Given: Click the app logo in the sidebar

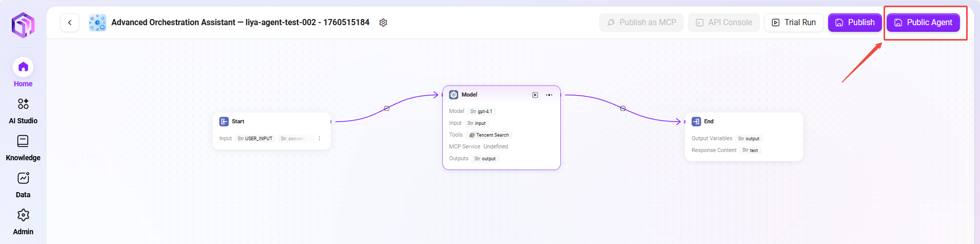Looking at the screenshot, I should [x=23, y=25].
